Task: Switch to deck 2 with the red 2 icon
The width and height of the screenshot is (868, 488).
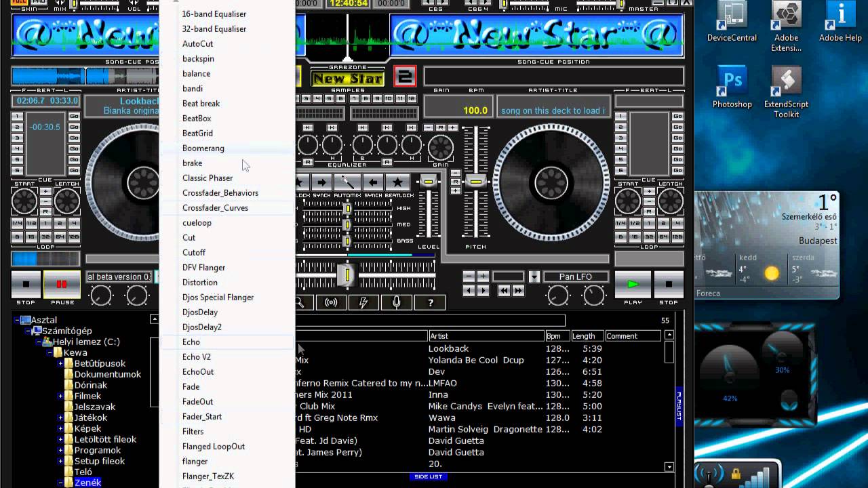Action: tap(405, 77)
